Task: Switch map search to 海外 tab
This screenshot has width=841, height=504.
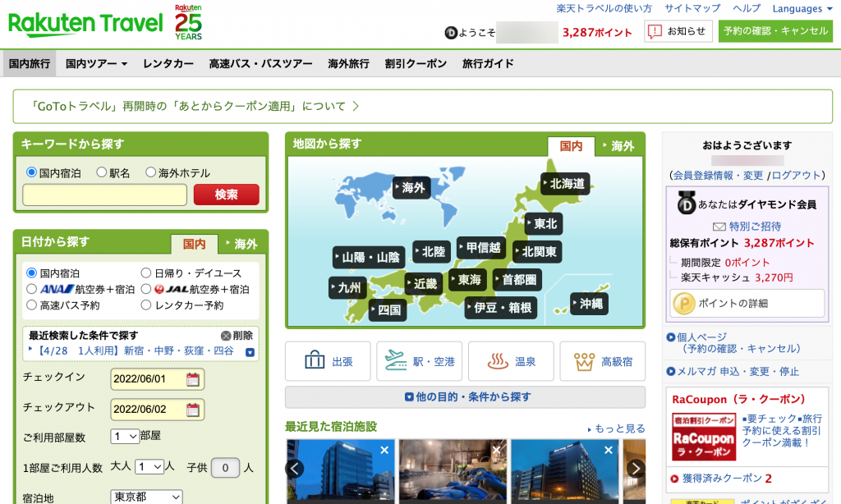Action: coord(618,146)
